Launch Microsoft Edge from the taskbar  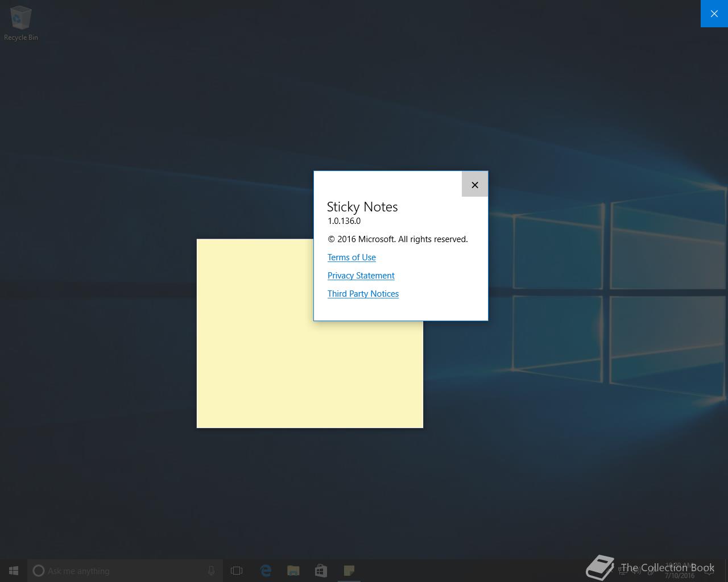coord(266,571)
